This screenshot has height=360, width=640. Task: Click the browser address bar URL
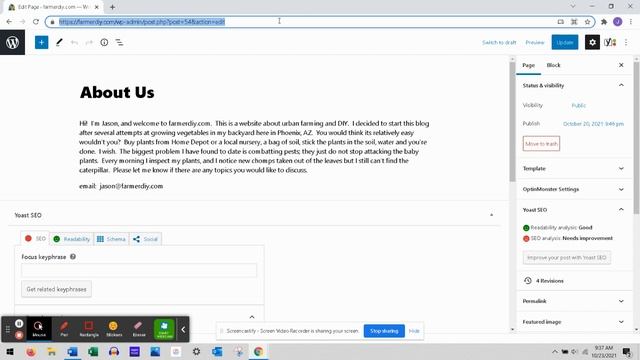(142, 22)
